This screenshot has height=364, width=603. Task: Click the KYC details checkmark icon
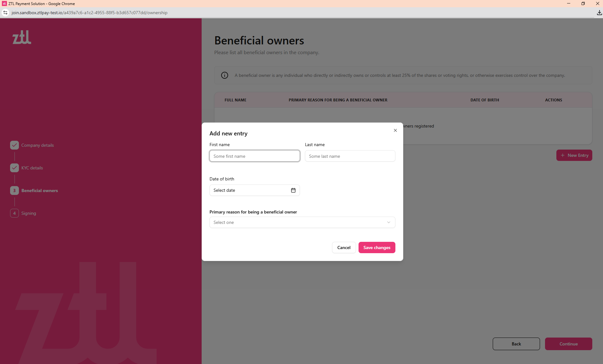tap(14, 168)
